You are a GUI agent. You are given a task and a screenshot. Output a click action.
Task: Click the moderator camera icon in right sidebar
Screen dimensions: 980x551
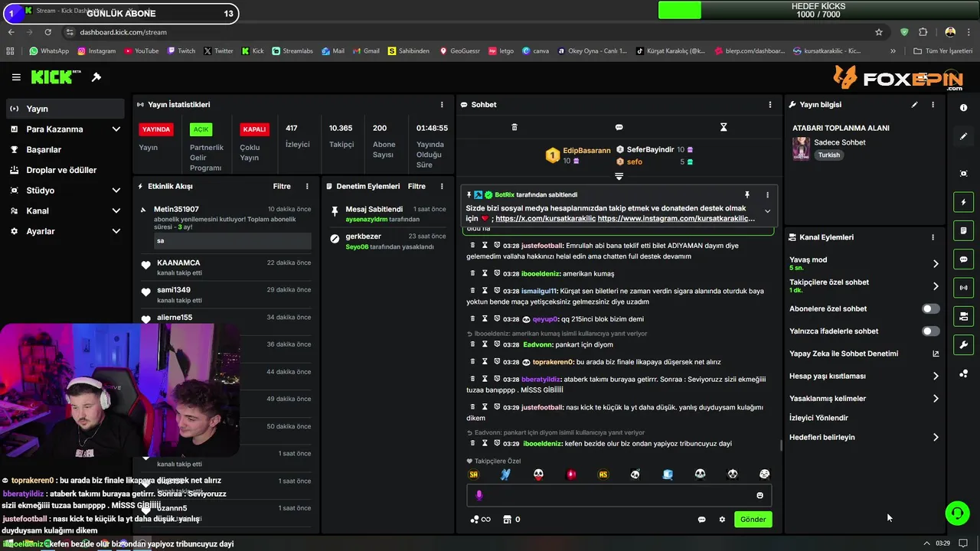pyautogui.click(x=963, y=316)
